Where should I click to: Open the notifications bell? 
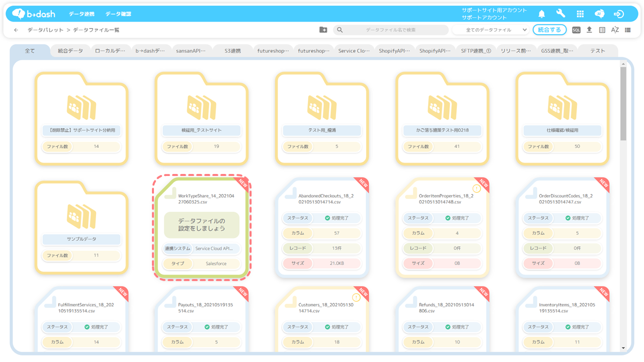(x=542, y=14)
